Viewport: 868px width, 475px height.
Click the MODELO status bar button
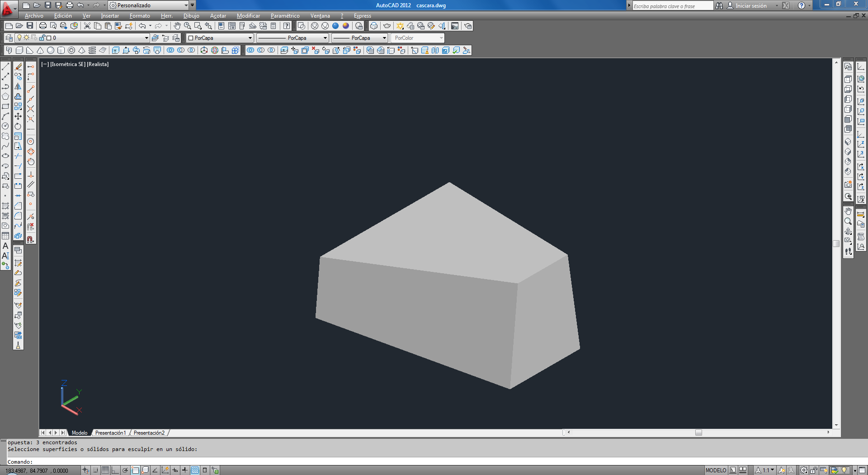(x=716, y=470)
